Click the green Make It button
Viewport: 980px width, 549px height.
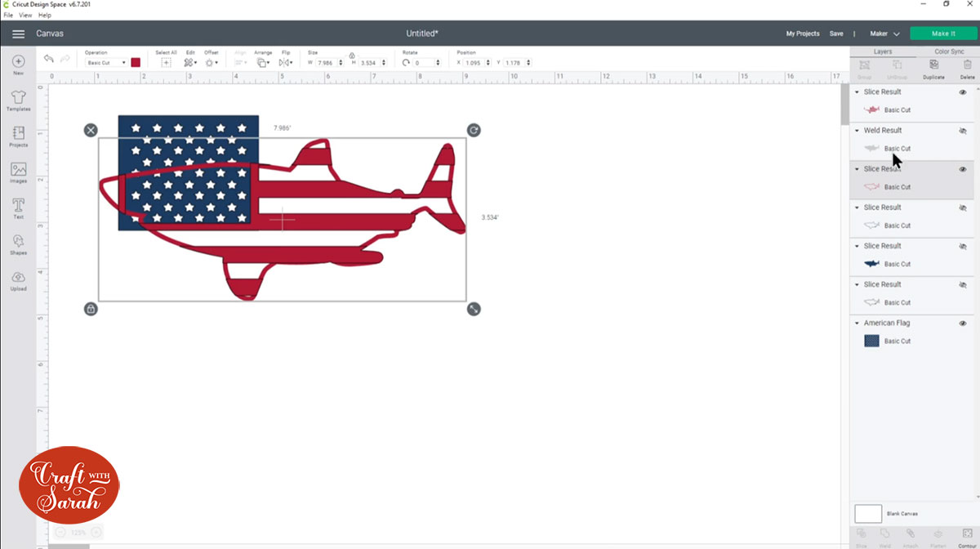943,33
